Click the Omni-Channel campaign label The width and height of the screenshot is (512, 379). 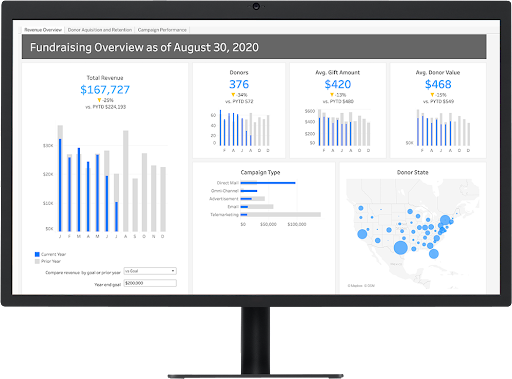[x=224, y=191]
